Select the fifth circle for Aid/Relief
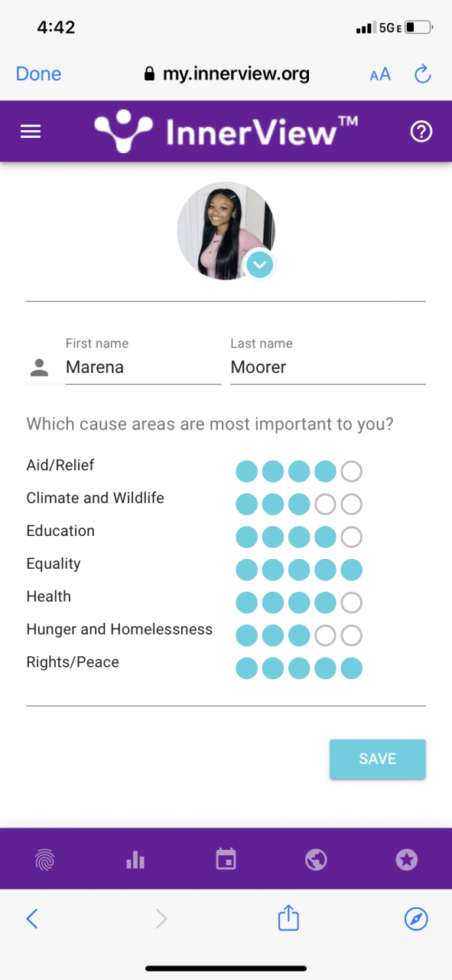Image resolution: width=452 pixels, height=980 pixels. [351, 472]
